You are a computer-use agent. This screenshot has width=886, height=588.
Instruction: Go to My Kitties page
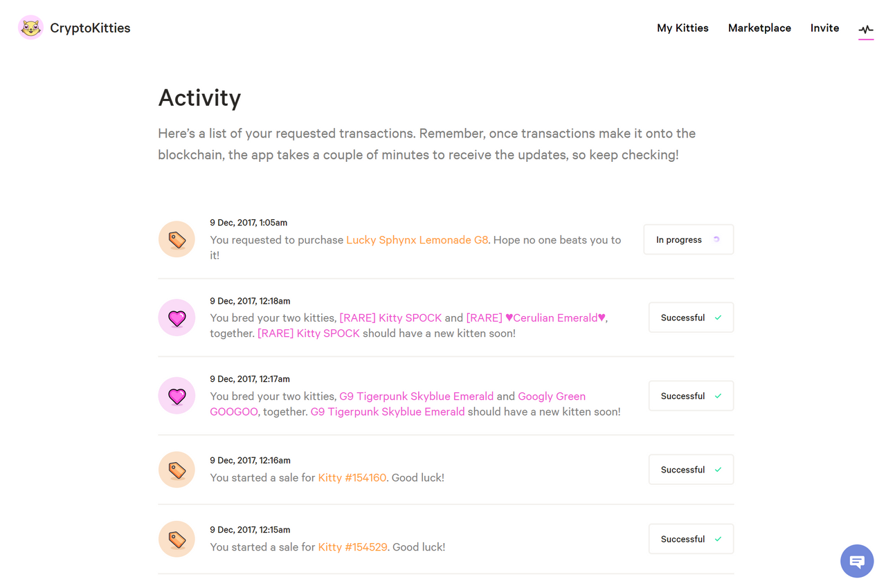(682, 28)
